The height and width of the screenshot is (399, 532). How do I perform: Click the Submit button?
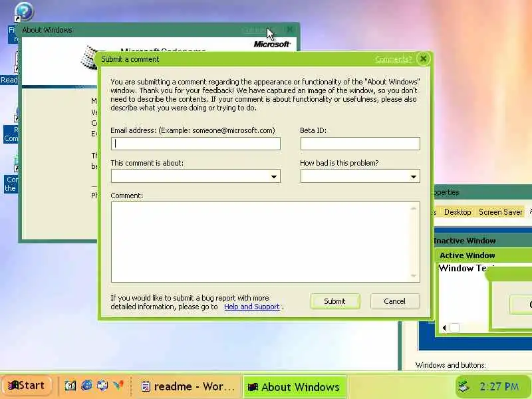[335, 301]
